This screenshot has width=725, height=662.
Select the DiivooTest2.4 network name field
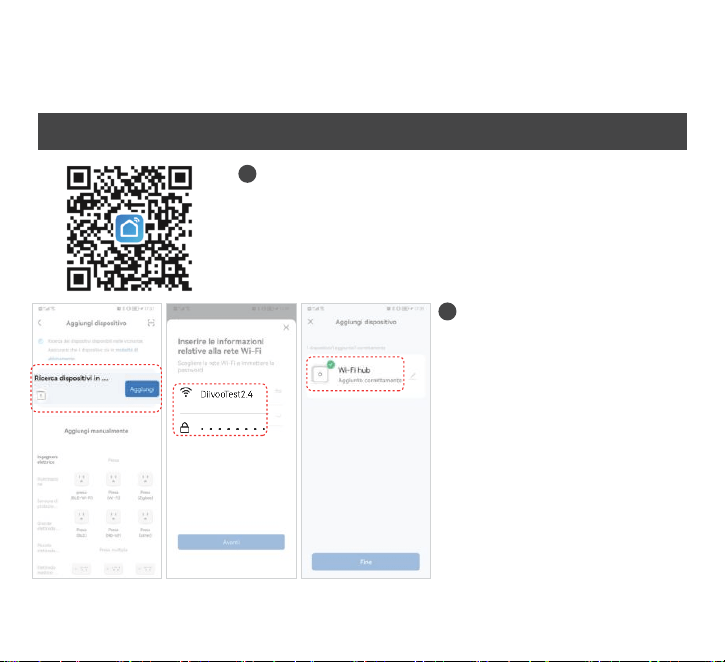(x=227, y=394)
